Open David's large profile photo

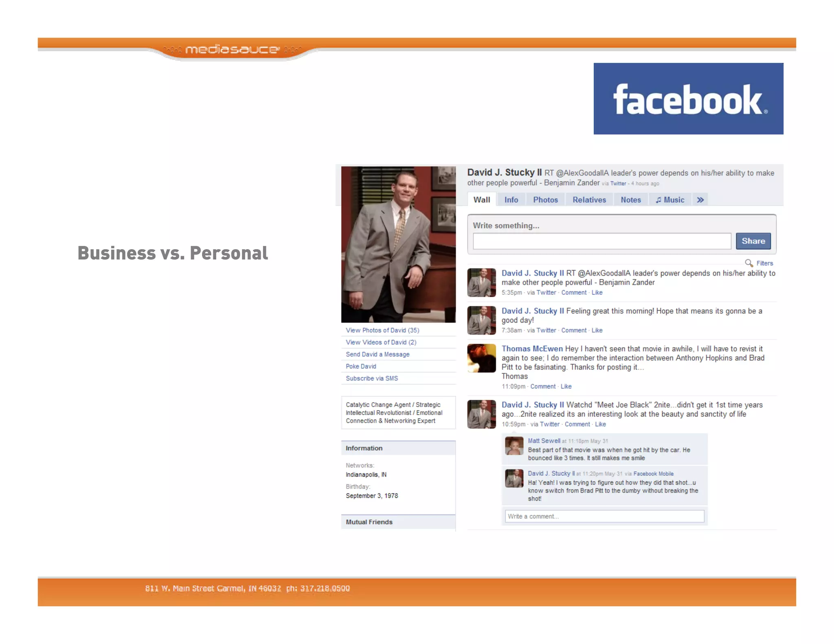pos(398,244)
